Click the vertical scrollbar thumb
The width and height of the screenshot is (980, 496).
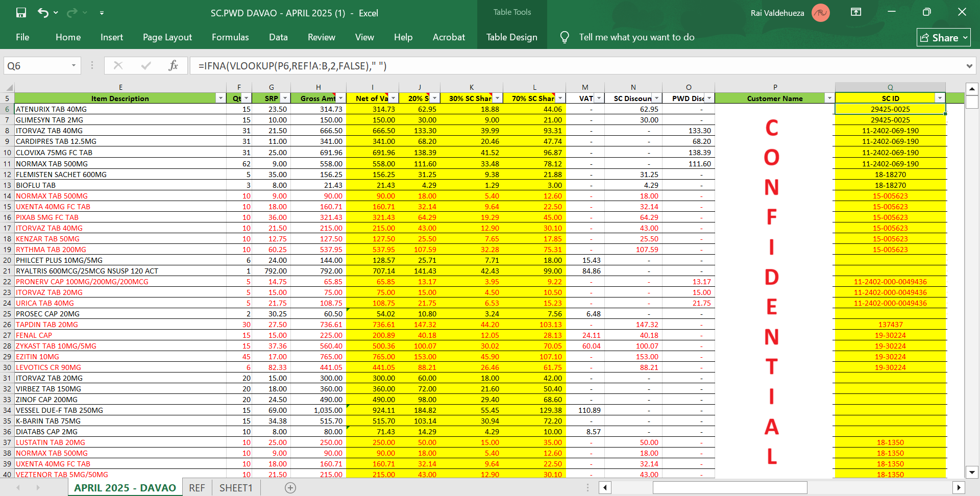pos(972,102)
